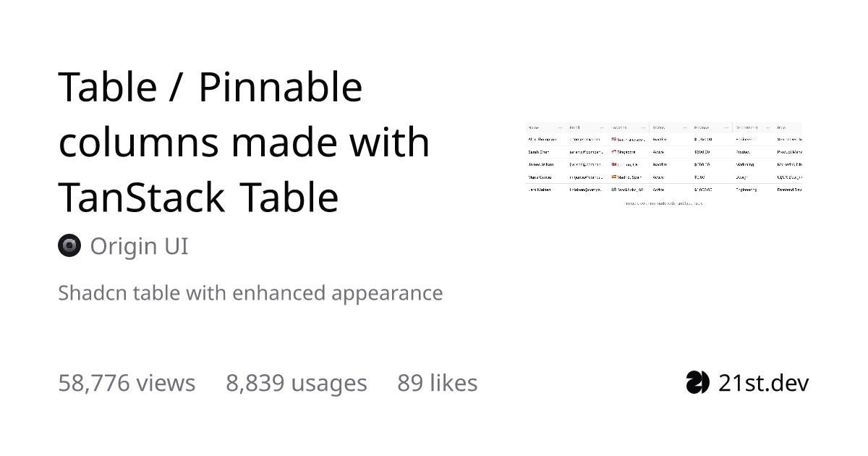Open the Department column ellipsis menu
868x456 pixels.
click(767, 127)
